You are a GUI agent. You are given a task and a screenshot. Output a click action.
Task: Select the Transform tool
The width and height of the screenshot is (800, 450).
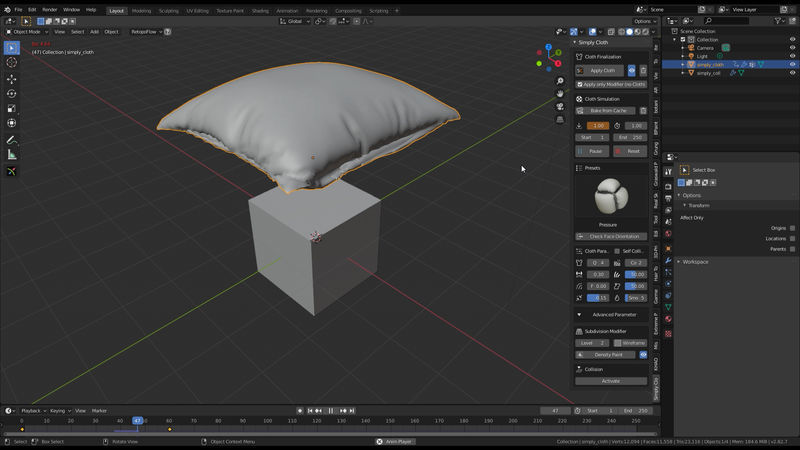11,123
